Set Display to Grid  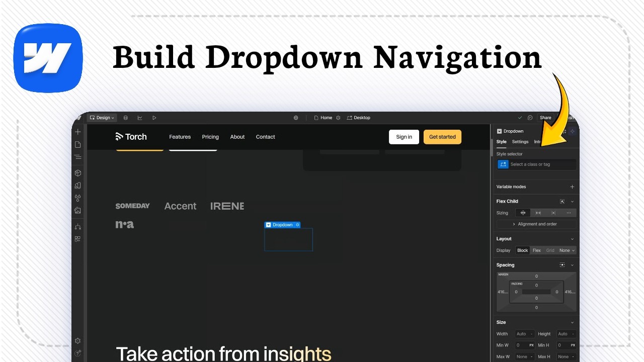550,250
